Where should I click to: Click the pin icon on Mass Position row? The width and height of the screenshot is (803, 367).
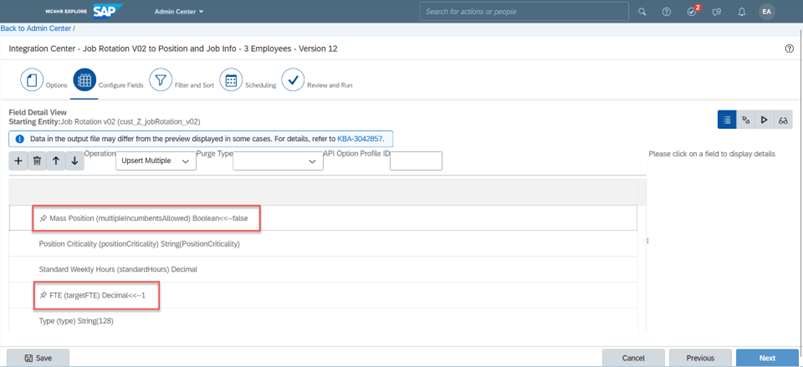(x=43, y=219)
